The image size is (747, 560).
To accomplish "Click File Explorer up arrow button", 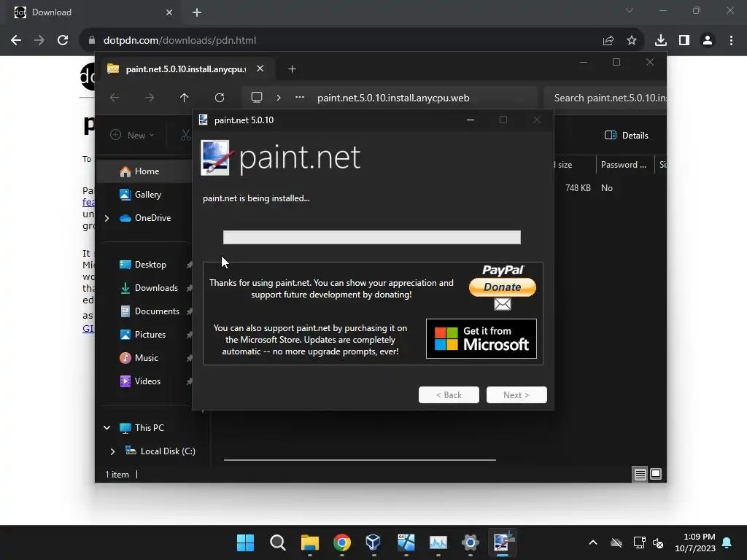I will 185,98.
